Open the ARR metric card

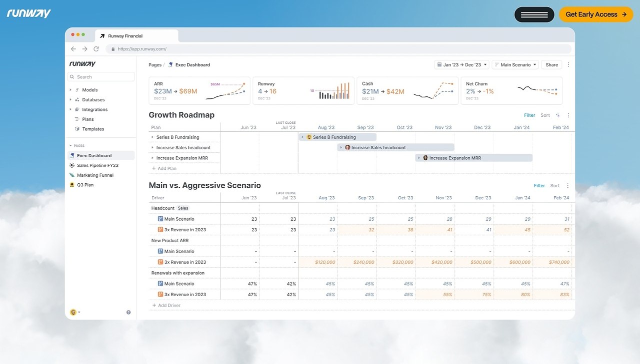(199, 91)
